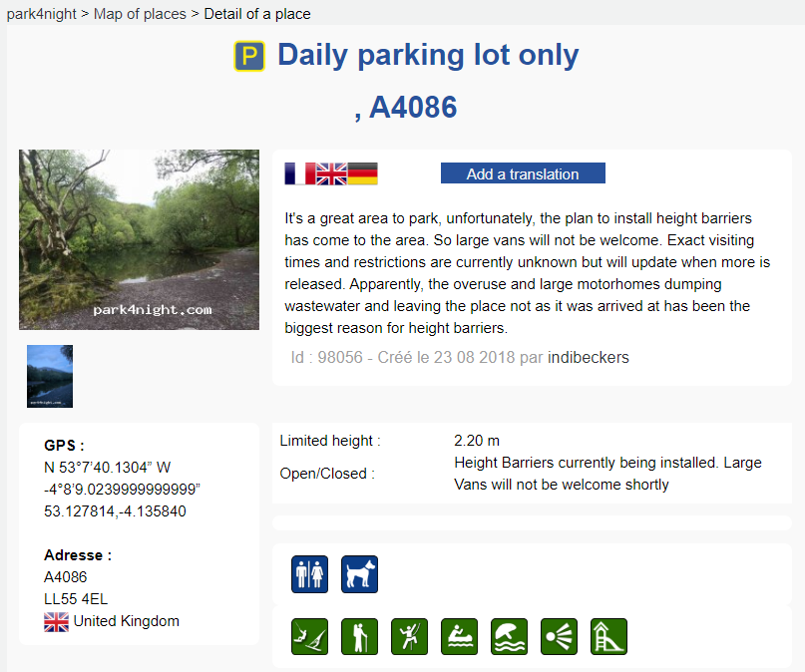Image resolution: width=805 pixels, height=672 pixels.
Task: Click the dogs allowed icon
Action: pyautogui.click(x=359, y=574)
